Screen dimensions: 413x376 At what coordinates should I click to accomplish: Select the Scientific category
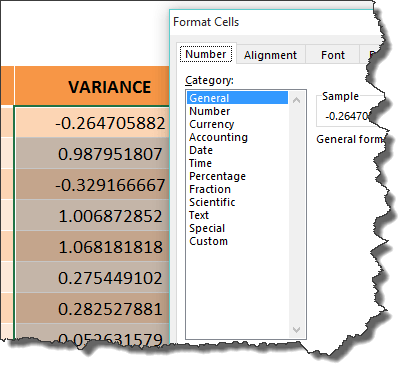(x=212, y=202)
